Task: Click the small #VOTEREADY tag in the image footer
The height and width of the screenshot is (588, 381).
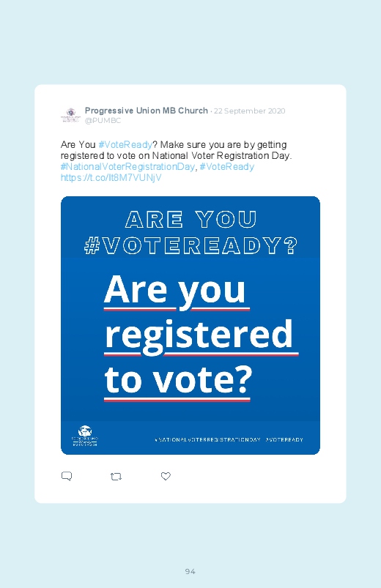Action: click(x=284, y=439)
